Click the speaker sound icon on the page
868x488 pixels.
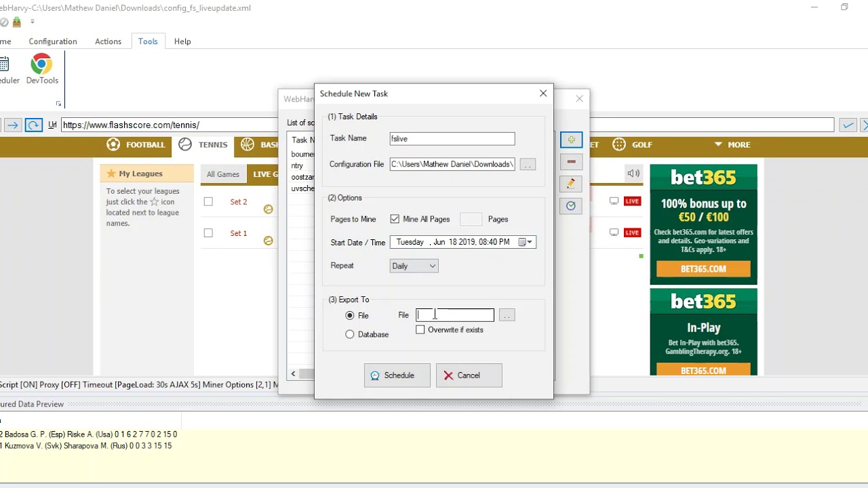tap(633, 174)
